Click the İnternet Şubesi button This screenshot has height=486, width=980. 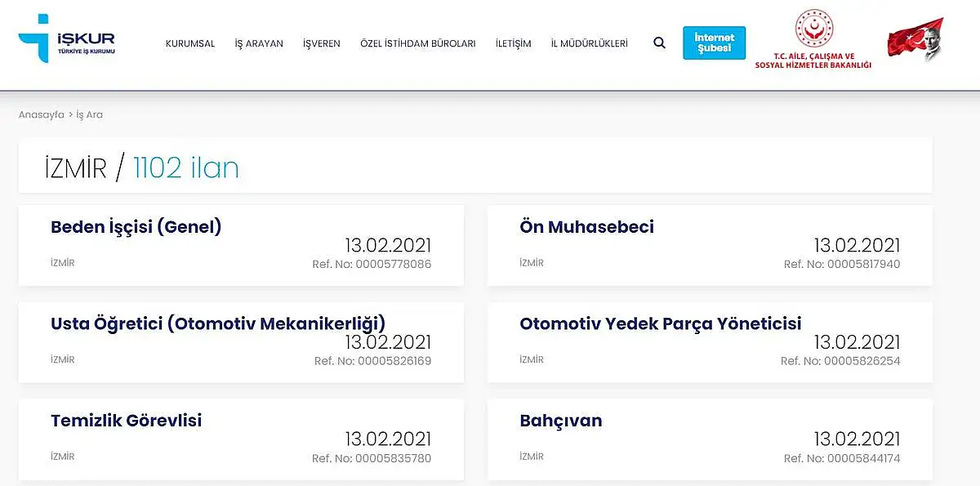click(x=715, y=42)
